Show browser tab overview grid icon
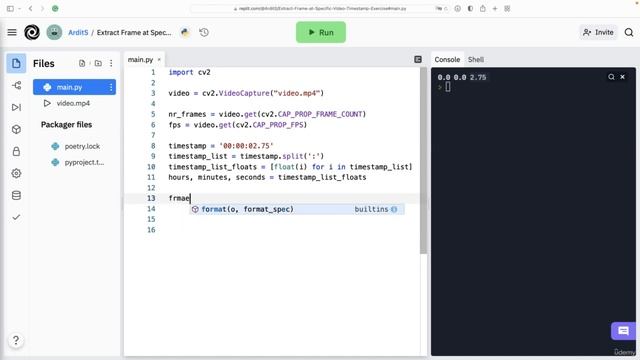This screenshot has width=640, height=360. click(507, 8)
